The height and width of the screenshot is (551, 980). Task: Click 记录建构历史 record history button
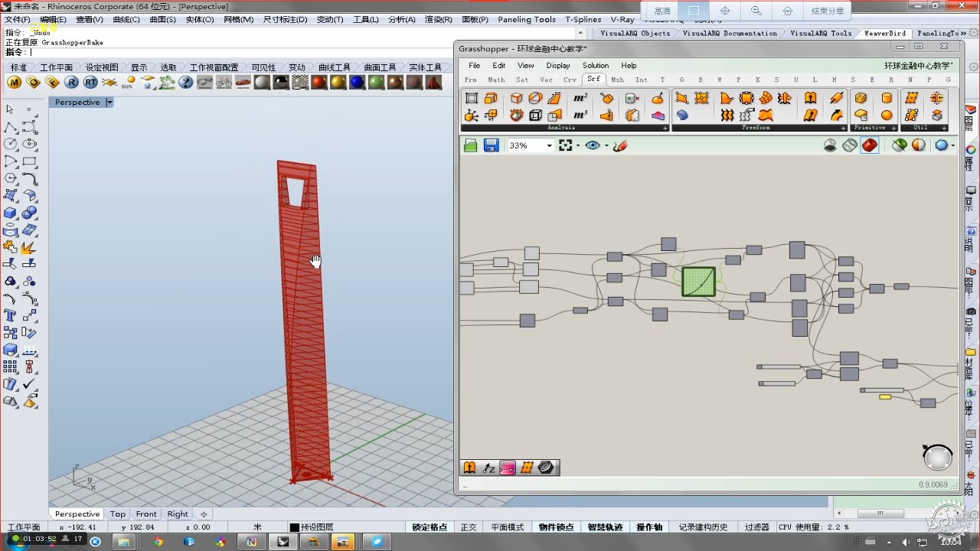pyautogui.click(x=703, y=527)
